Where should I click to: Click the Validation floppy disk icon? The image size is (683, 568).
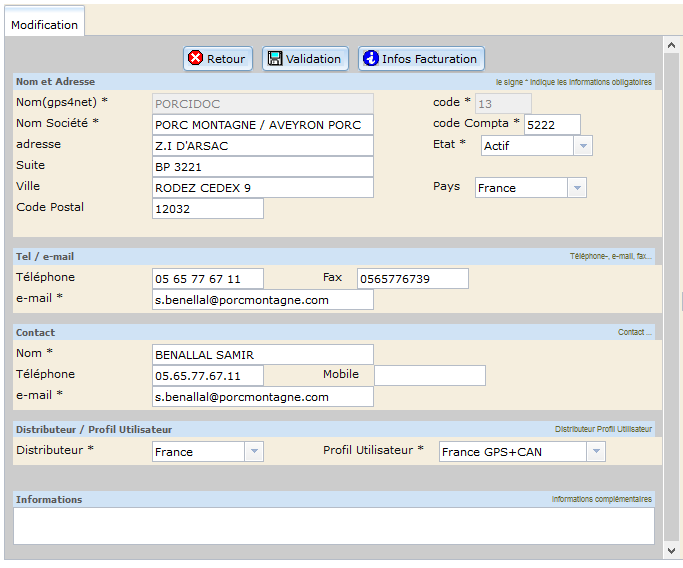pyautogui.click(x=275, y=59)
